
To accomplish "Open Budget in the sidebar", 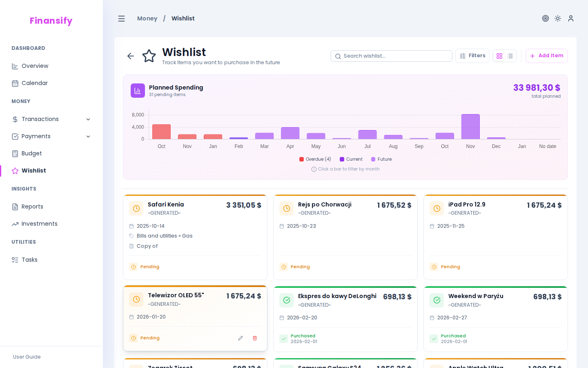I will coord(31,154).
